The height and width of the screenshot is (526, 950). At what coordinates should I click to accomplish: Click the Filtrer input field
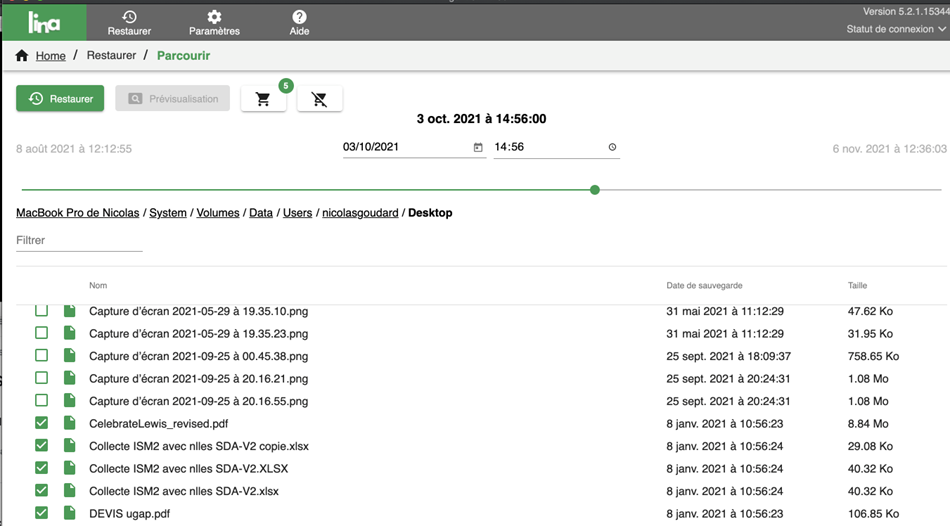(x=79, y=240)
